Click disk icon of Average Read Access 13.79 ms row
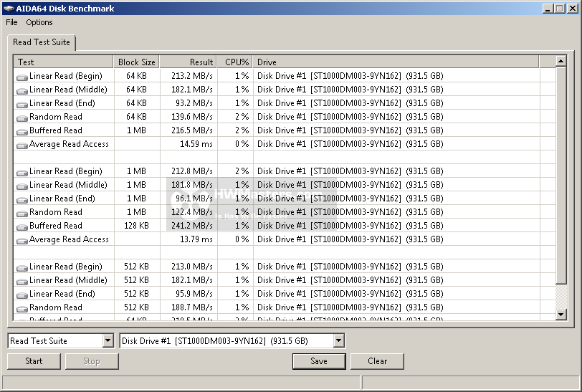 [x=22, y=241]
